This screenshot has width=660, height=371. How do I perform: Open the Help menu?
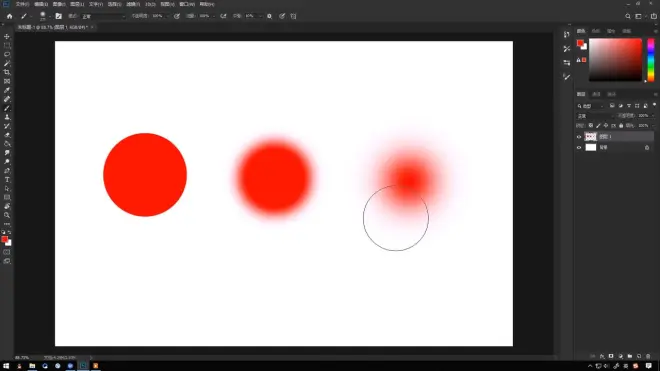click(x=207, y=4)
